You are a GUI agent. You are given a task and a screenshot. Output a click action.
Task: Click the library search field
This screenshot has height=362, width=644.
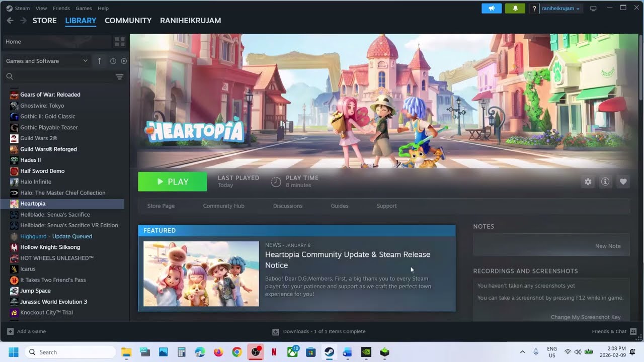(x=58, y=76)
